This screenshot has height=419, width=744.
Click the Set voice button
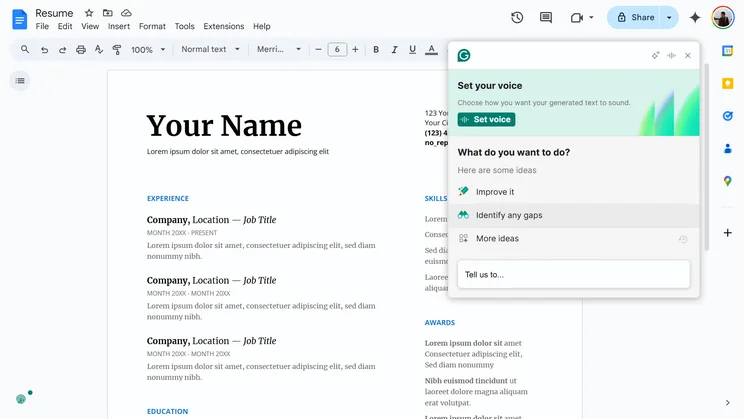tap(486, 120)
